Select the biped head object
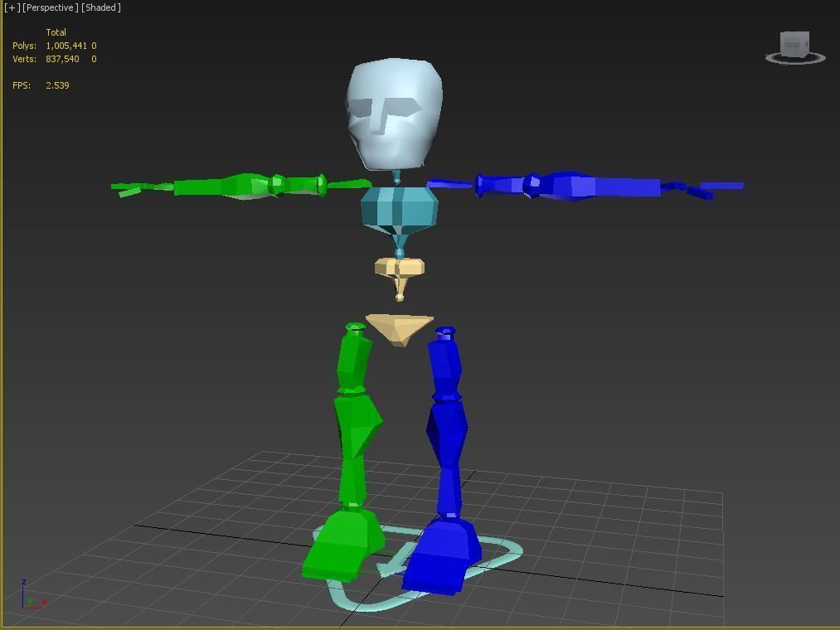Image resolution: width=840 pixels, height=630 pixels. 395,114
